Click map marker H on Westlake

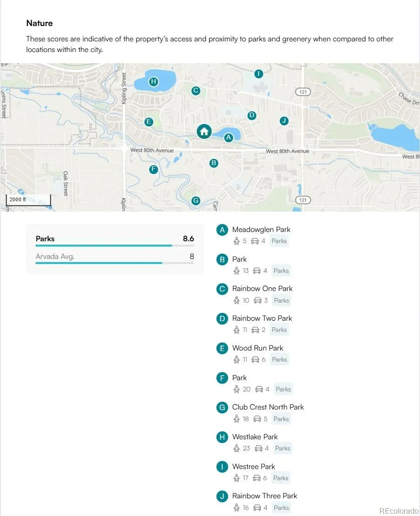(x=153, y=82)
